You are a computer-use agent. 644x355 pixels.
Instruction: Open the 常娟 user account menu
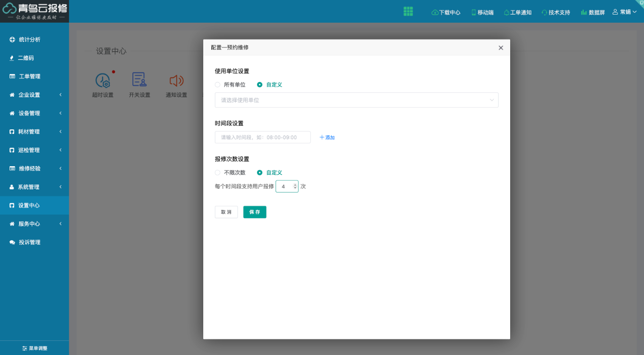click(x=624, y=12)
